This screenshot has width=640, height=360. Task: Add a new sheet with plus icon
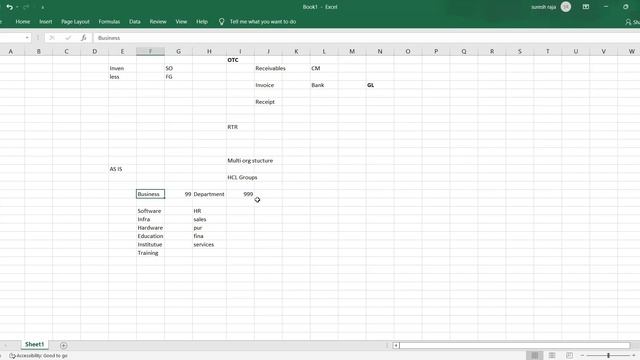pos(64,345)
